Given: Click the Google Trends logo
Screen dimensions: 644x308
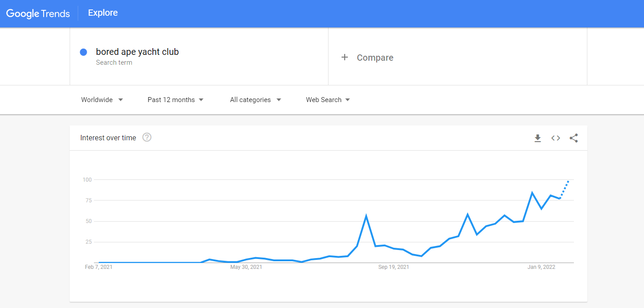Looking at the screenshot, I should click(38, 13).
